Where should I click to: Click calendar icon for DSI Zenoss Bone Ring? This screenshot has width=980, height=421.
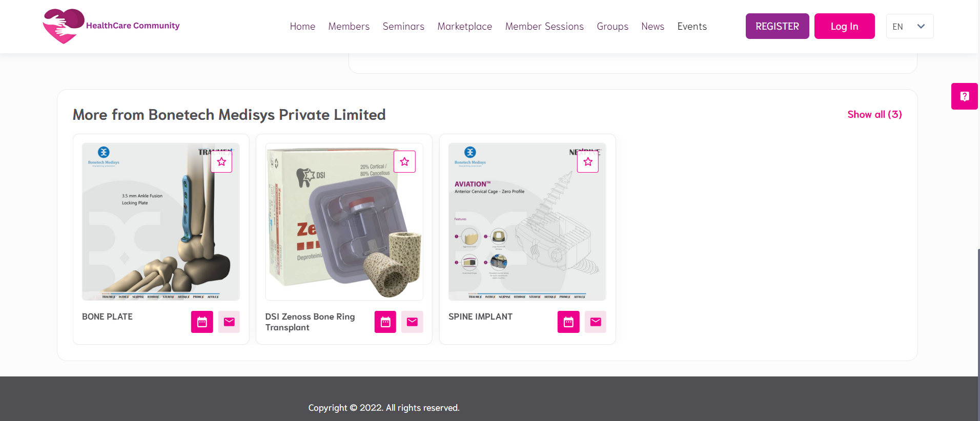point(385,322)
